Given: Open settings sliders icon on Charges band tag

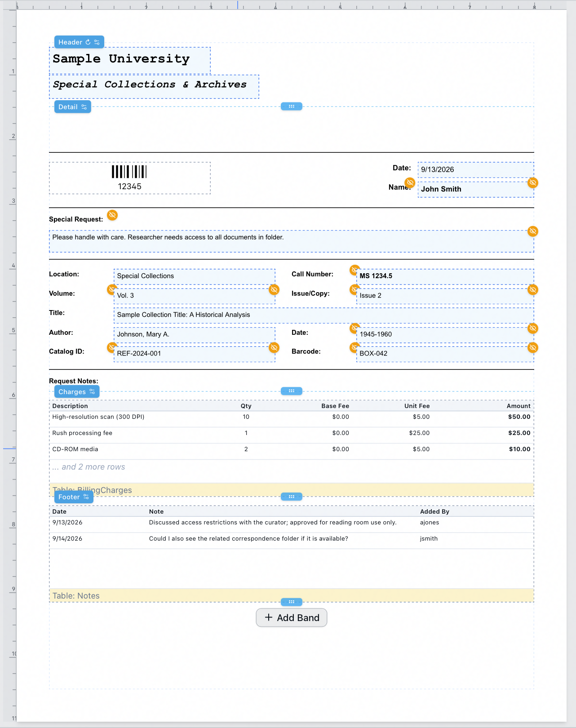Looking at the screenshot, I should [92, 392].
